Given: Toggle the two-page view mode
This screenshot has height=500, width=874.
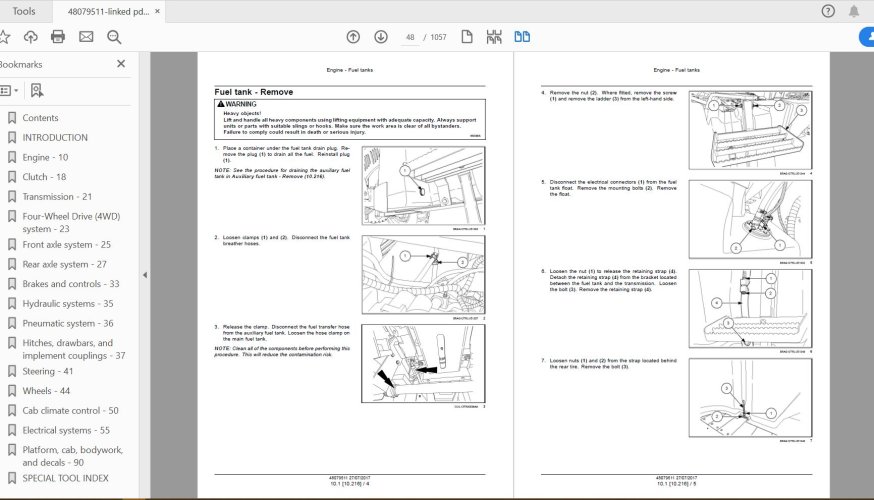Looking at the screenshot, I should coord(521,37).
